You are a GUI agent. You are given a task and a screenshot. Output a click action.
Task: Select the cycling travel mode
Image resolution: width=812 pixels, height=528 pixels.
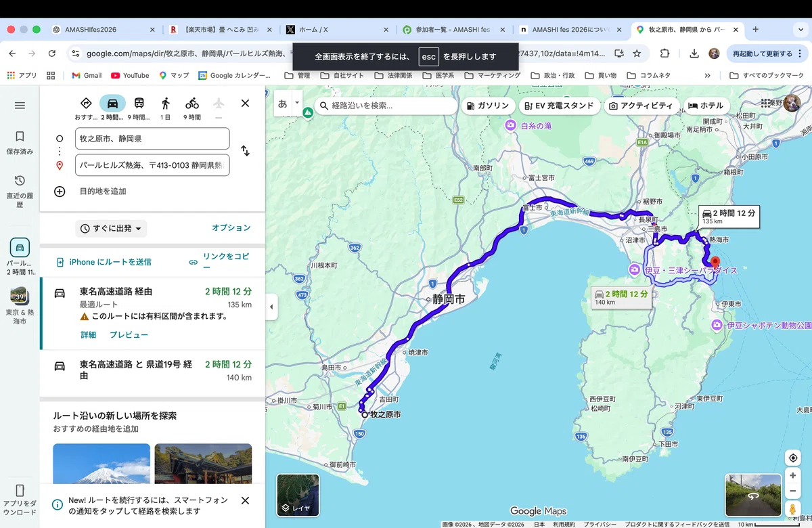tap(192, 103)
